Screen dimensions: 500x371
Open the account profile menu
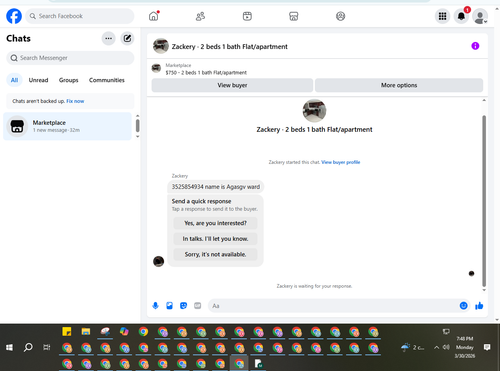coord(480,17)
